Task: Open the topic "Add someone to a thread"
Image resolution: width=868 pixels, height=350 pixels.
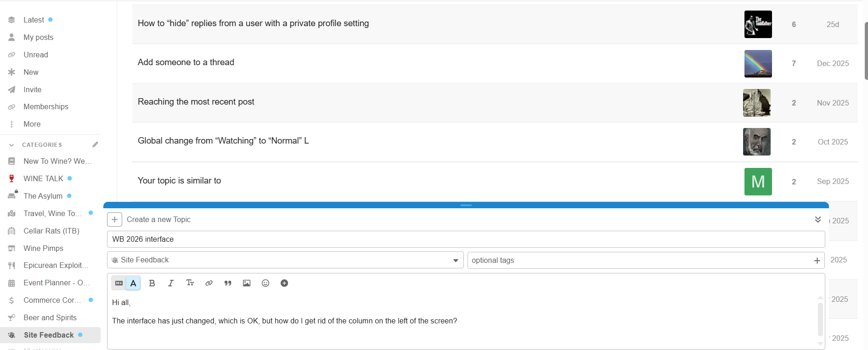Action: (x=186, y=62)
